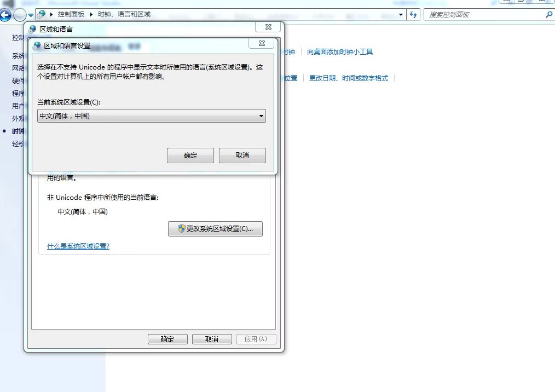This screenshot has width=555, height=392.
Task: Select 时钟、语言和区域 in the address breadcrumb
Action: [124, 14]
